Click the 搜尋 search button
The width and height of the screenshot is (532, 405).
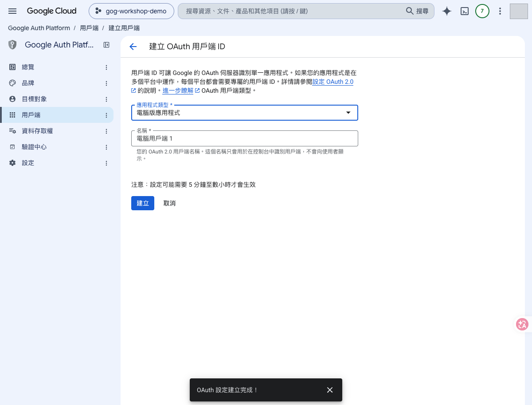[418, 11]
